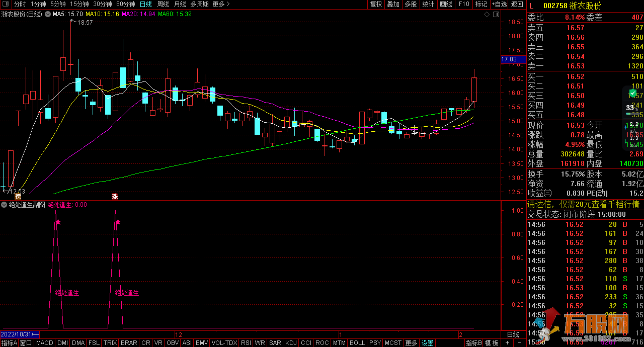Select the 日线 daily period
Screen dimensions: 644x347
click(x=146, y=4)
